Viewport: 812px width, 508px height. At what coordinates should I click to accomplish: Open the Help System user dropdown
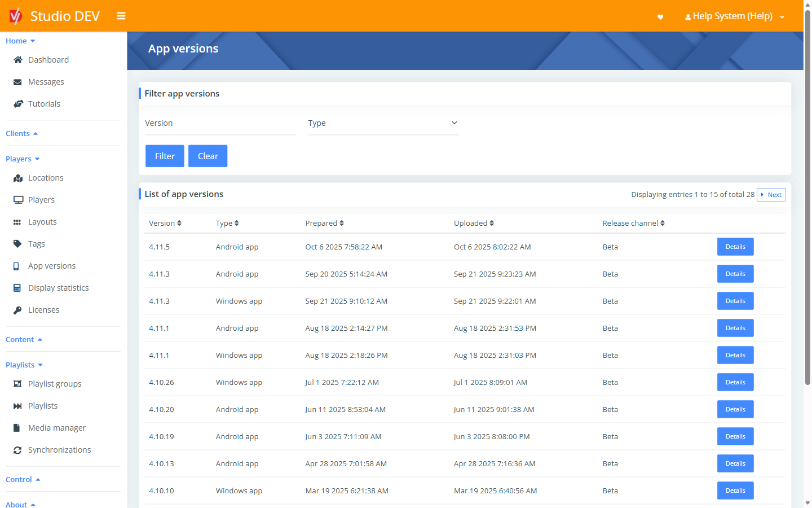pos(735,16)
